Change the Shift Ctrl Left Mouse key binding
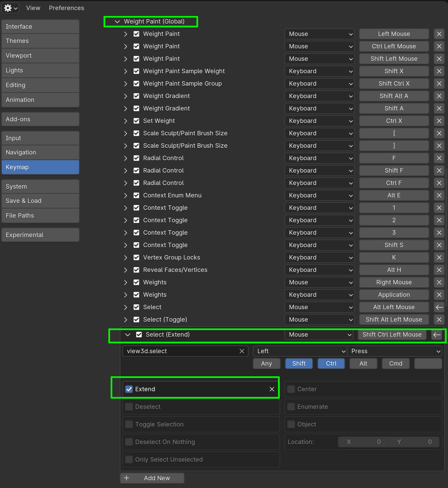This screenshot has height=488, width=448. [392, 335]
